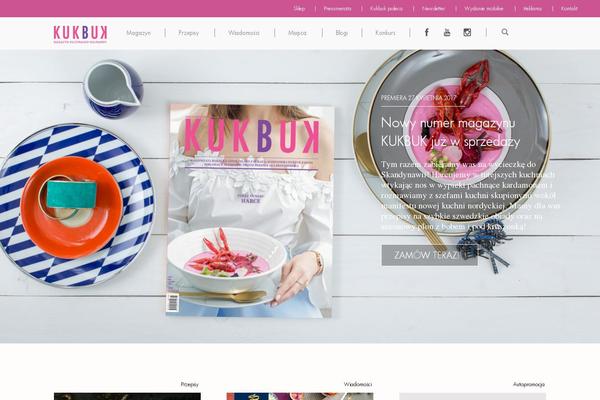This screenshot has width=600, height=400.
Task: Open the YouTube channel icon
Action: pos(447,33)
